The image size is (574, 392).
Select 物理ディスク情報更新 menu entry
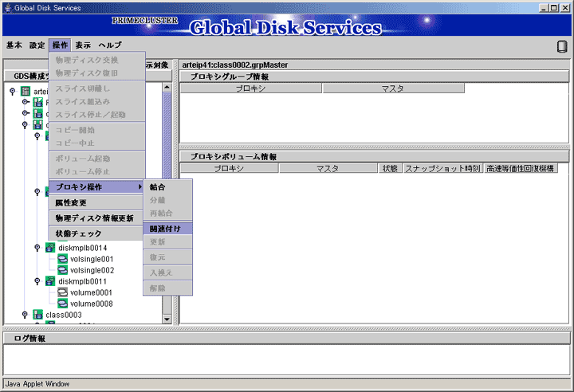[x=96, y=218]
